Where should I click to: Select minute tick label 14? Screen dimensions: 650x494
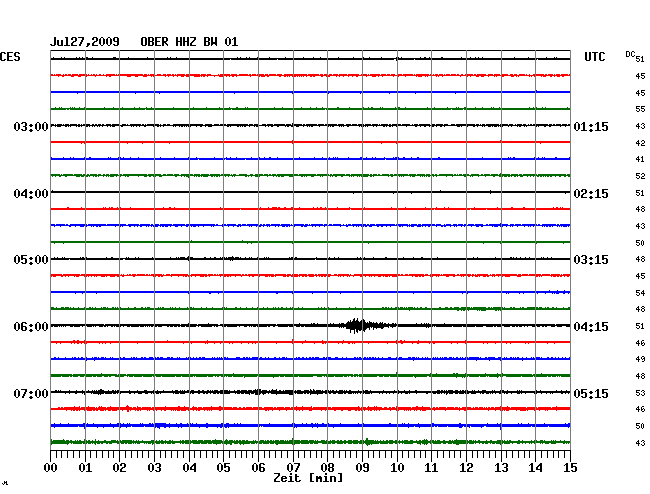point(535,468)
